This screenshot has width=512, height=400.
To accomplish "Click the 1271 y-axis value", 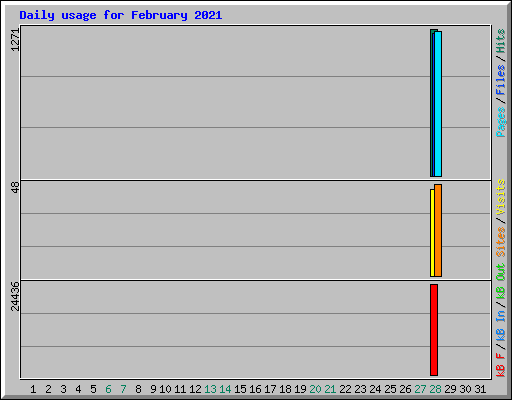I will 15,40.
